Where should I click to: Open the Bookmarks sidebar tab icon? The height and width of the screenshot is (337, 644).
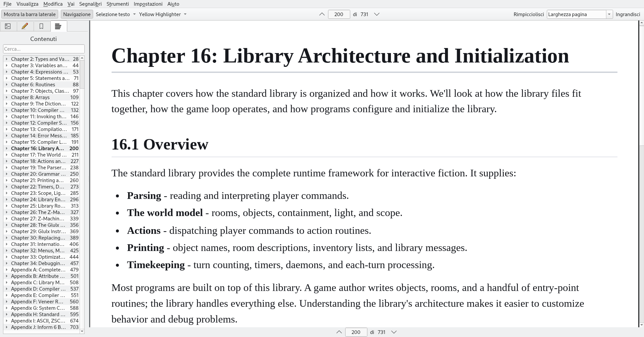coord(41,26)
